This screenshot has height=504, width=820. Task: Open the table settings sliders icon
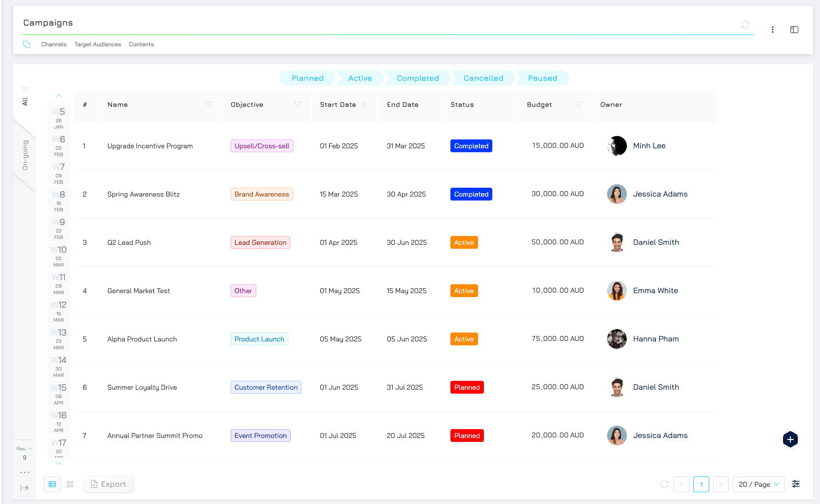(795, 484)
